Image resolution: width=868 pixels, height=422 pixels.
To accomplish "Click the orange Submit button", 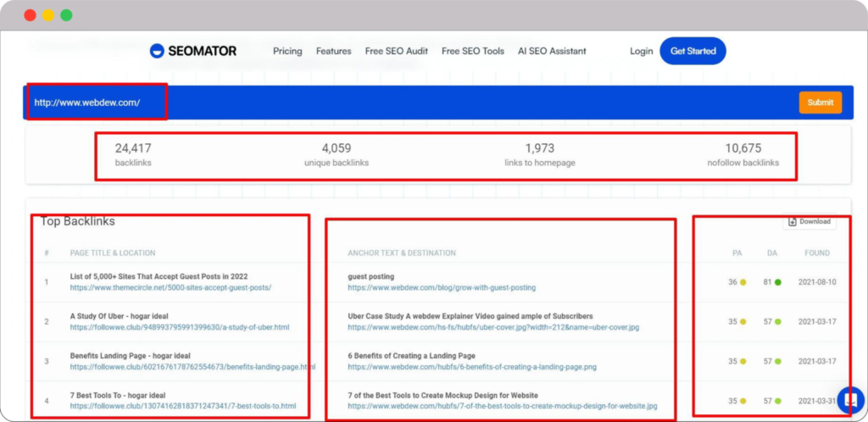I will [821, 103].
